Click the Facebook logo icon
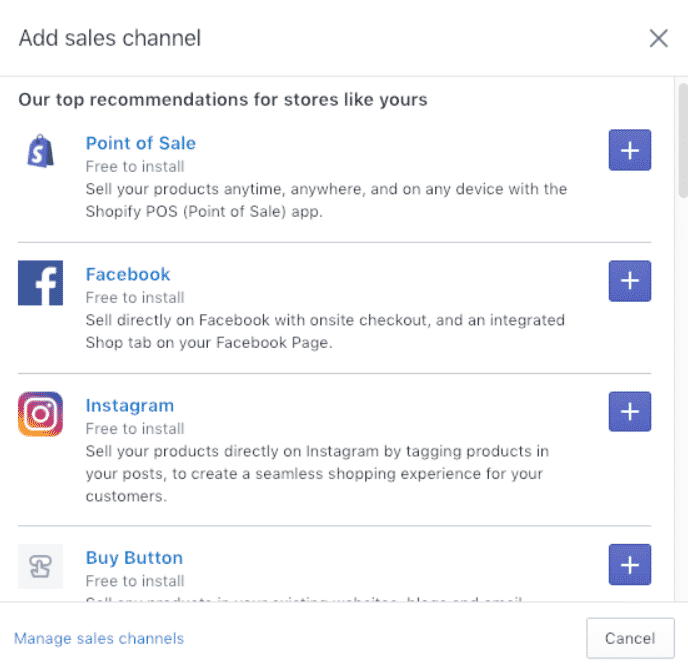This screenshot has height=669, width=688. 40,283
